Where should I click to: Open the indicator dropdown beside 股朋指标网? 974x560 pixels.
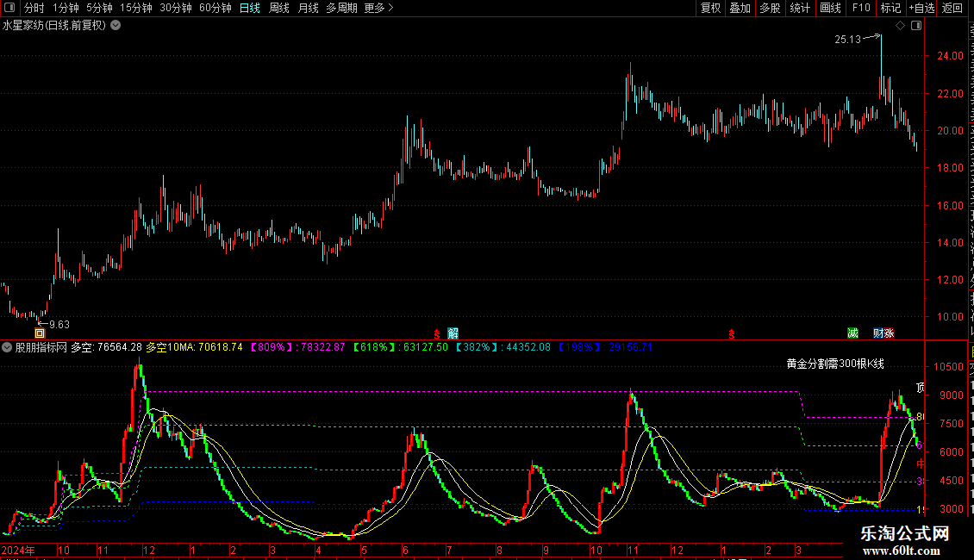point(7,348)
